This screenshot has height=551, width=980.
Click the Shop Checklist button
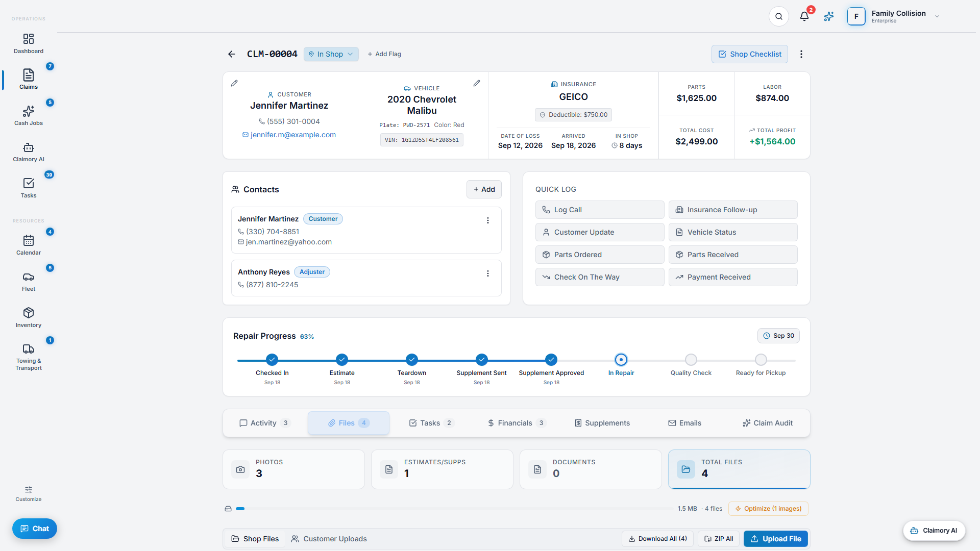pos(750,54)
